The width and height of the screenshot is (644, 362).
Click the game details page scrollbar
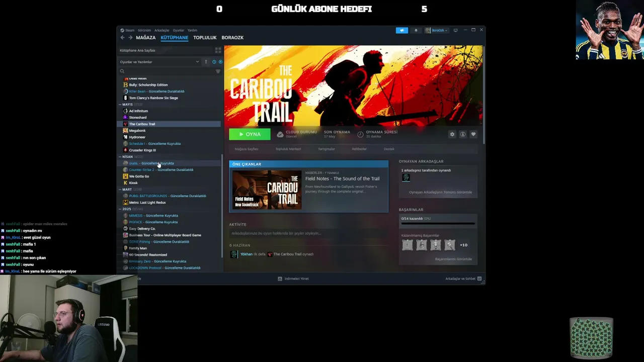pos(484,95)
